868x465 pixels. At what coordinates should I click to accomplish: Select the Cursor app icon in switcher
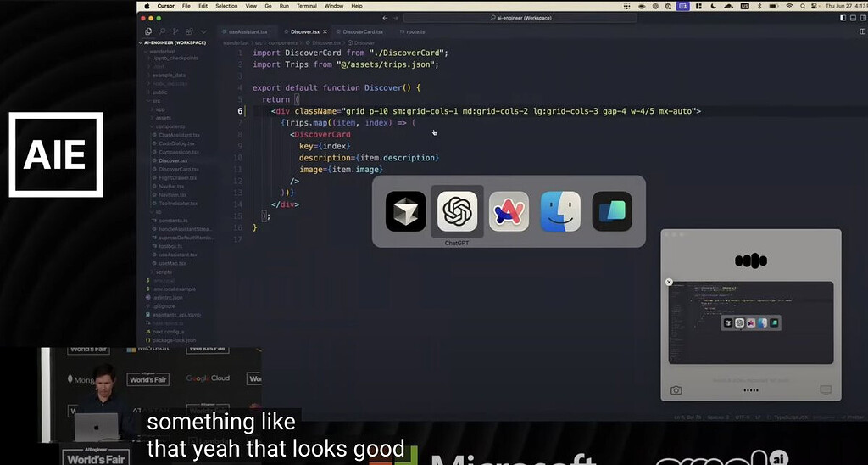[x=406, y=211]
